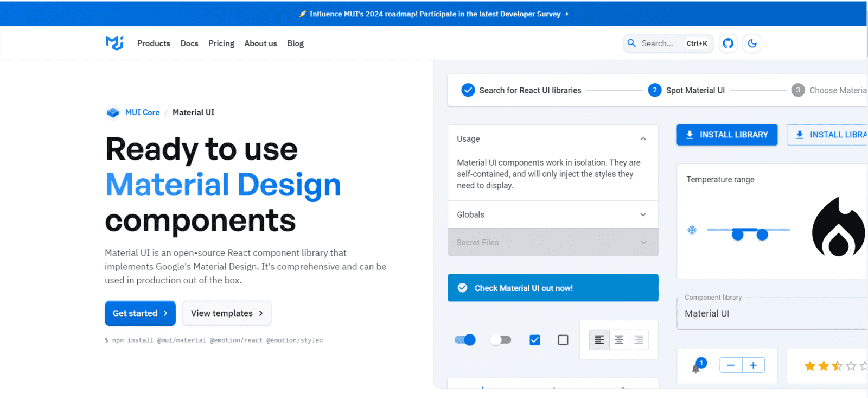Collapse the Usage accordion
Image resolution: width=868 pixels, height=398 pixels.
tap(553, 139)
